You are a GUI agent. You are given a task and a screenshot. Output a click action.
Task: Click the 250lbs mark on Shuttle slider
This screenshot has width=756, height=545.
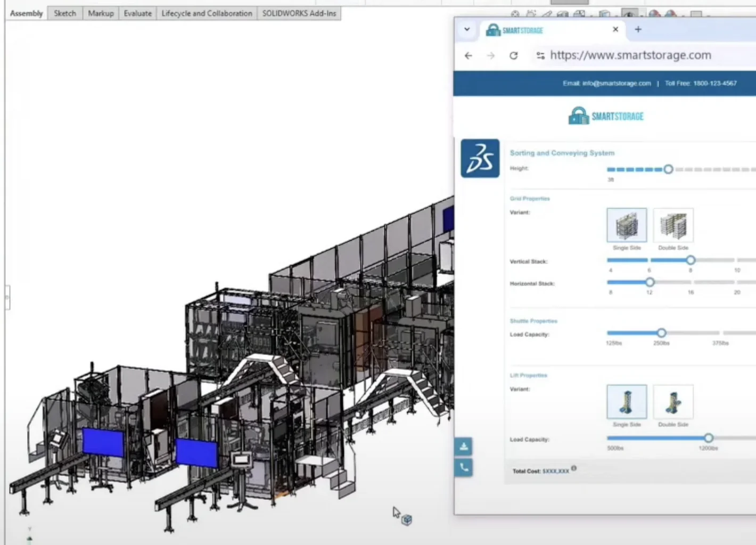[661, 343]
